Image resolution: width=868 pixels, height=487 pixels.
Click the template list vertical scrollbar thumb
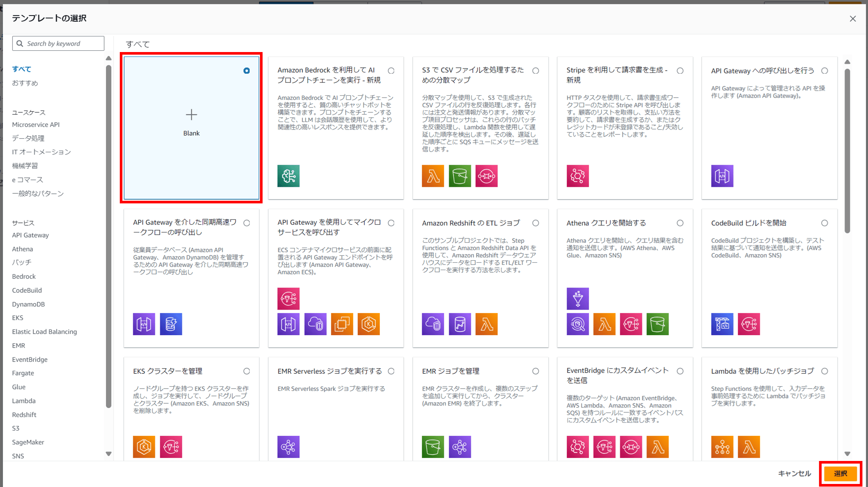pyautogui.click(x=847, y=151)
